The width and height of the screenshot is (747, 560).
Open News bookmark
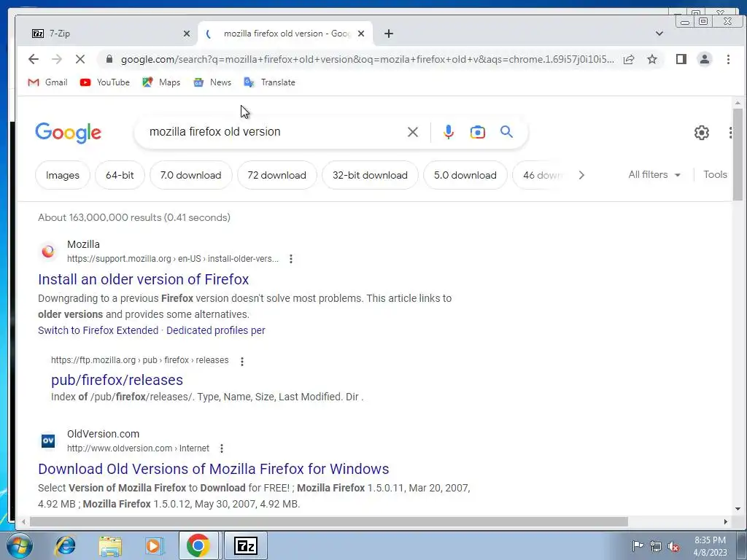212,82
